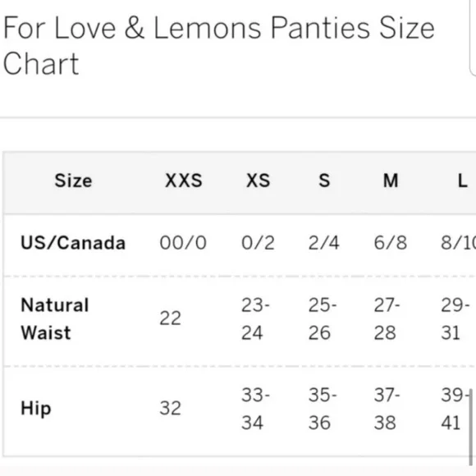Click the XS size header
The height and width of the screenshot is (476, 476).
[x=258, y=181]
